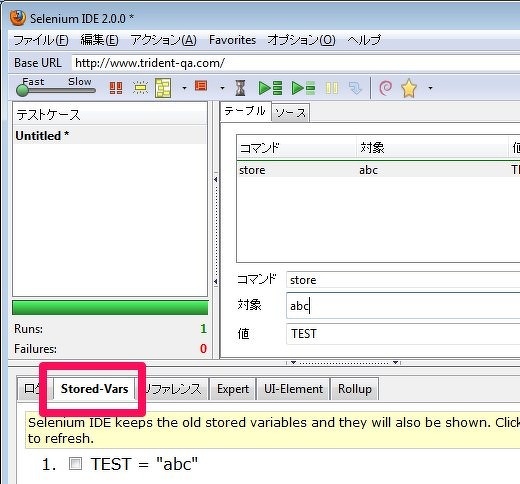Open dropdown next to red list icon
The height and width of the screenshot is (484, 520).
point(222,88)
